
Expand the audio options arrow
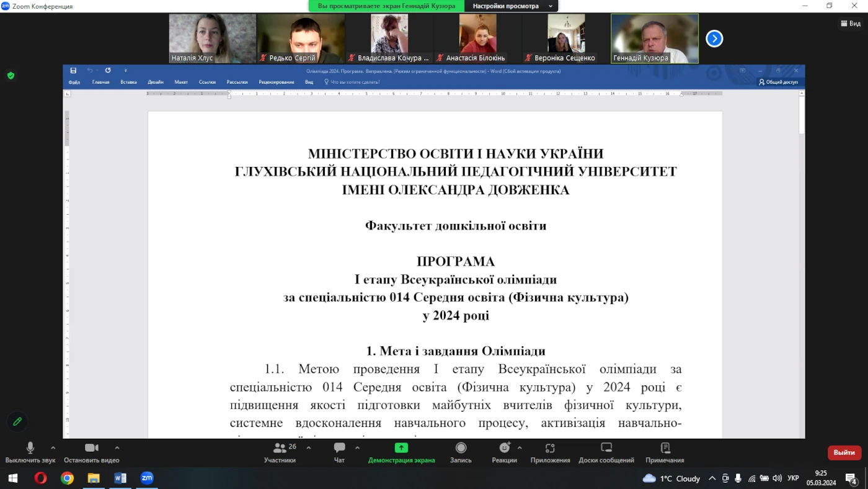(x=53, y=447)
